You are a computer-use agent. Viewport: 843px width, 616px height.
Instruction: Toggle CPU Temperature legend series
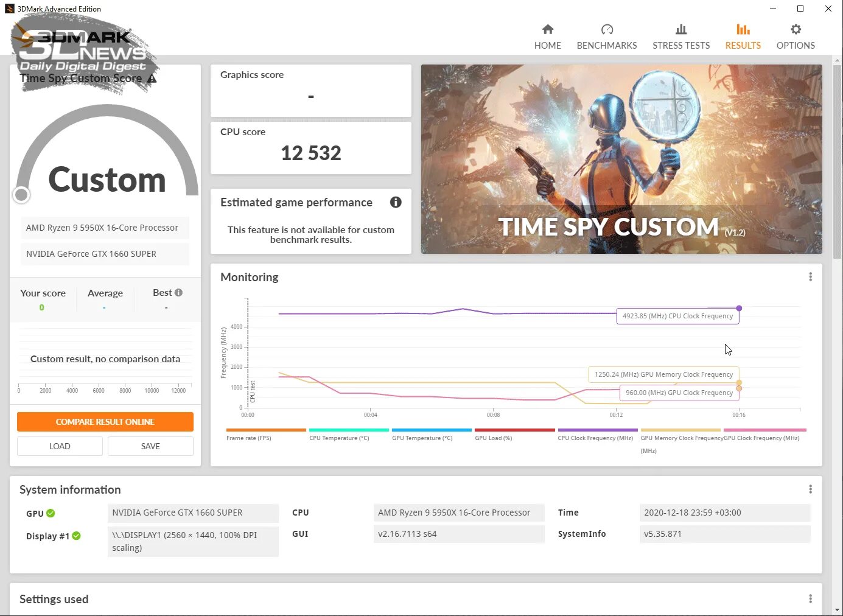tap(349, 435)
